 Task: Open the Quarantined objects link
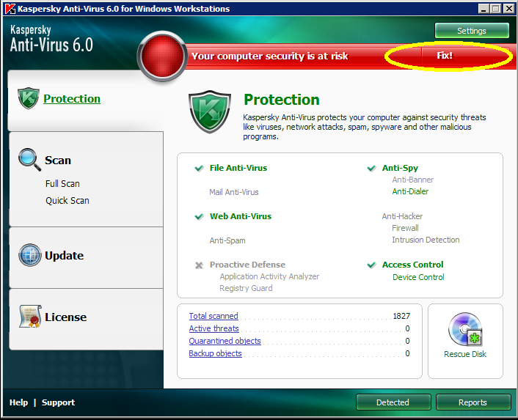tap(225, 341)
